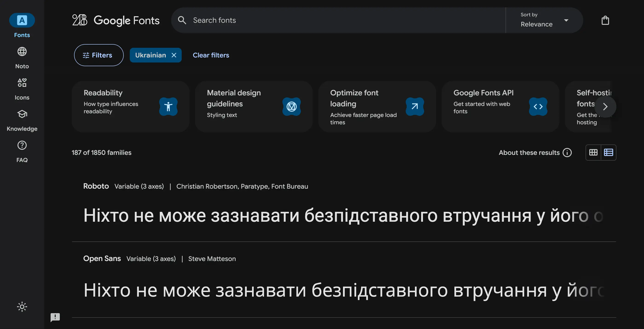Open the Noto globe section

coord(22,58)
